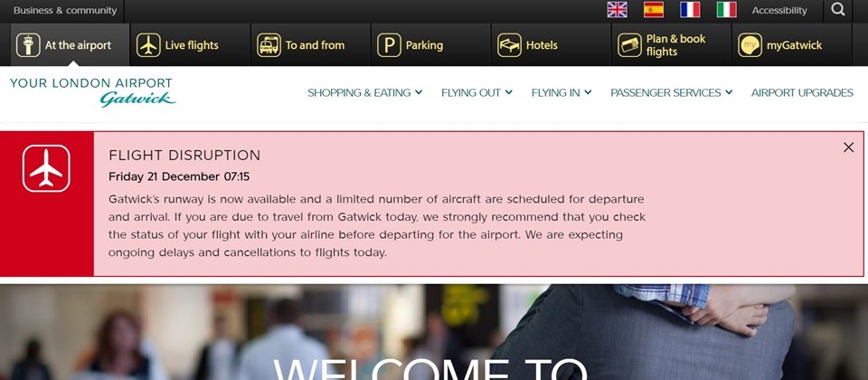Open the Hotels bed icon

[x=509, y=45]
